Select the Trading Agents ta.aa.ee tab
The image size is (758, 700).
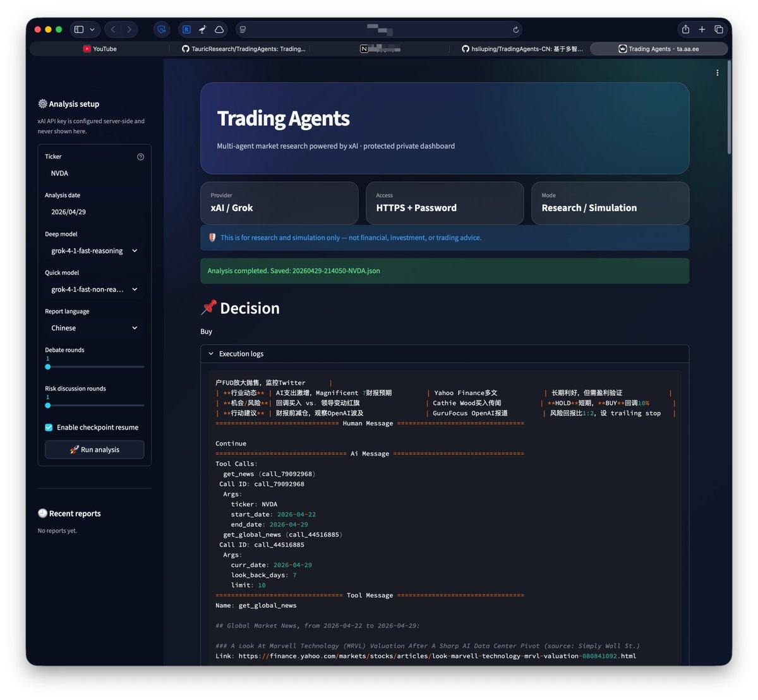[x=658, y=49]
